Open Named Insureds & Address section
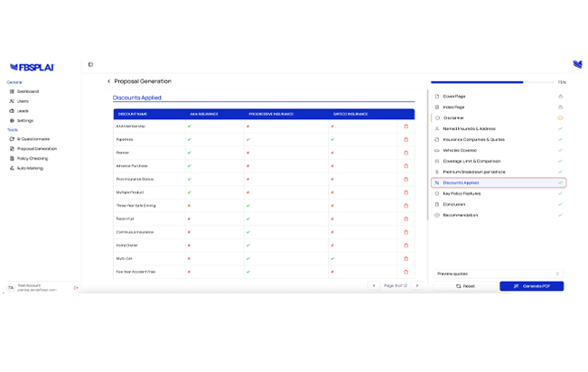Viewport: 588px width, 372px height. click(x=499, y=129)
